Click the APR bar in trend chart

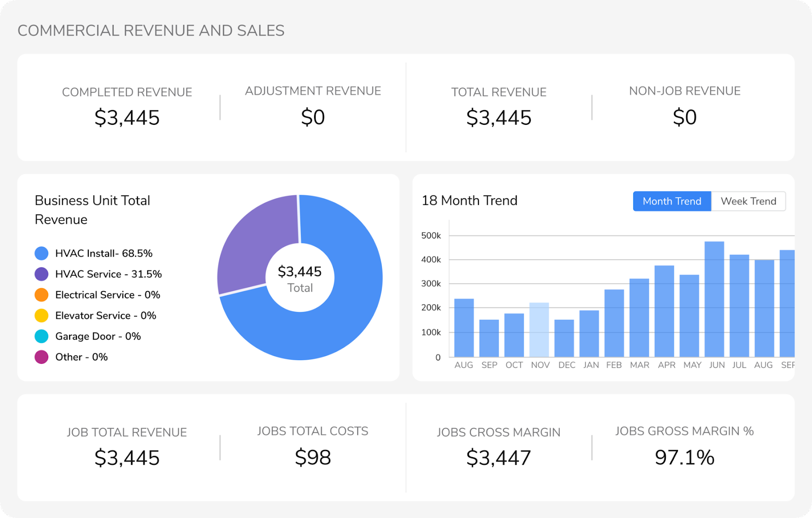coord(664,311)
